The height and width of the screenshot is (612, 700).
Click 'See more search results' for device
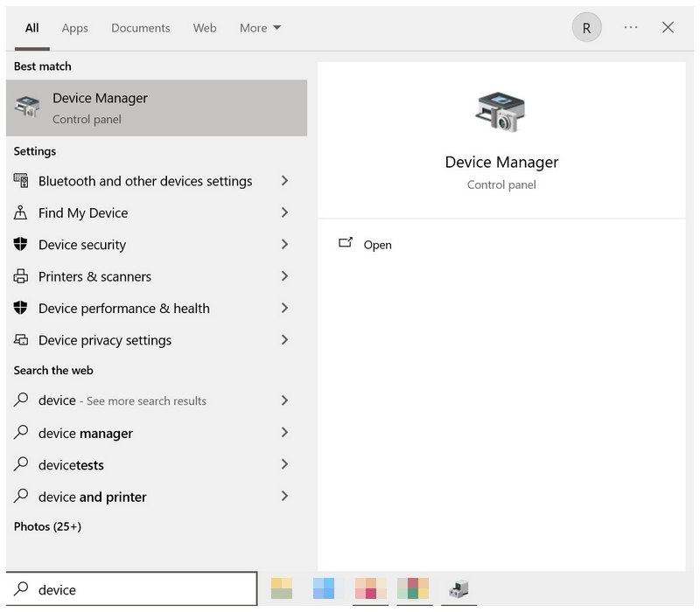tap(145, 400)
